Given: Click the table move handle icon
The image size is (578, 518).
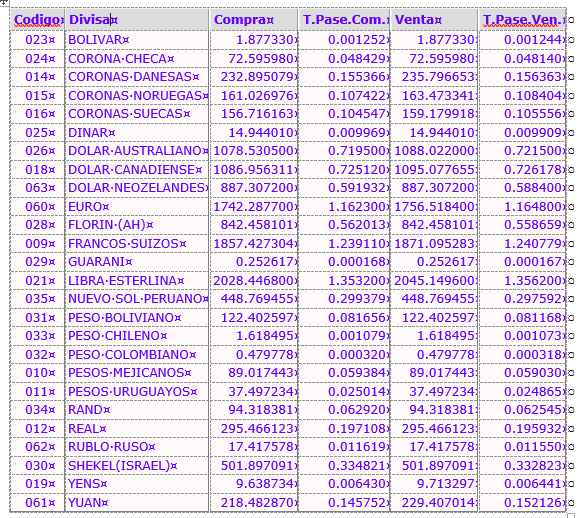Looking at the screenshot, I should pyautogui.click(x=3, y=2).
